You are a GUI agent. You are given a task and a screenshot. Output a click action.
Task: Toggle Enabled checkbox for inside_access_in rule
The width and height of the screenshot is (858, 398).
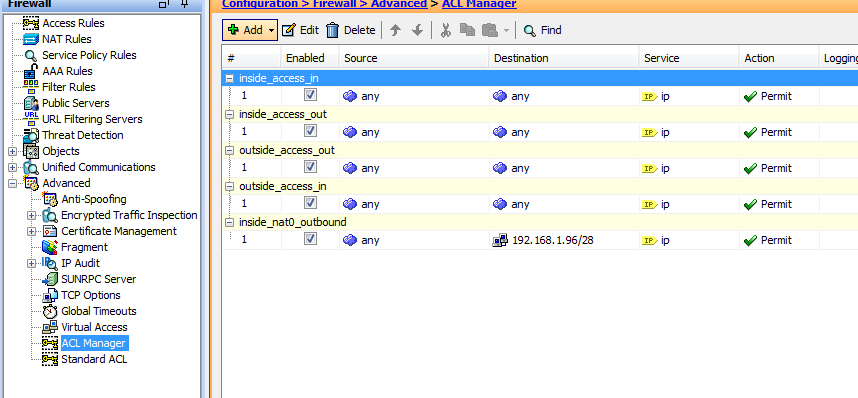pyautogui.click(x=310, y=95)
